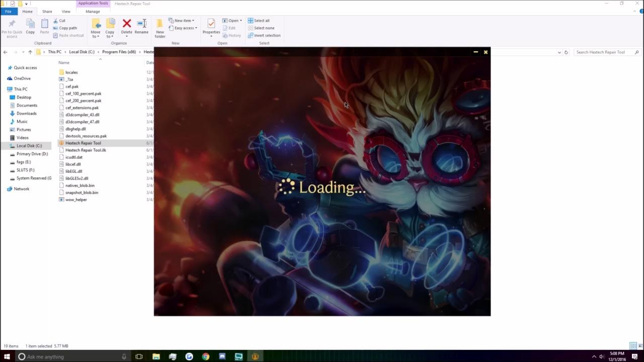Click the Task View taskbar icon

(x=139, y=356)
